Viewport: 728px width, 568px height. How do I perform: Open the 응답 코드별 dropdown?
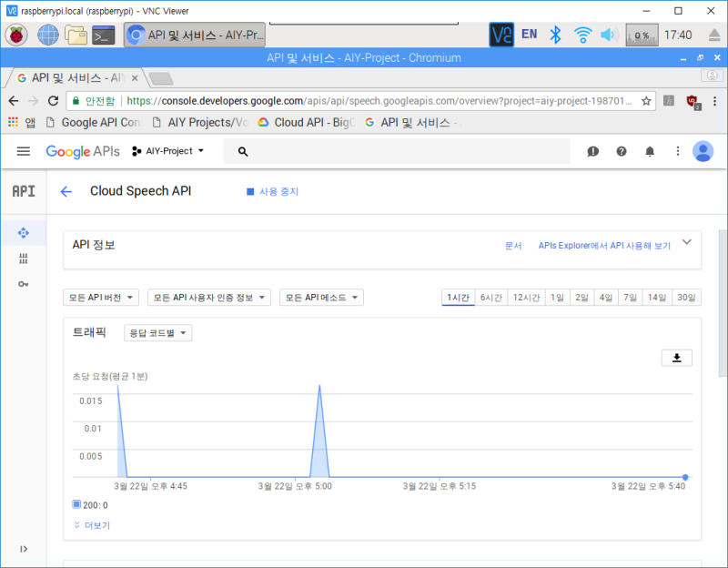coord(157,333)
